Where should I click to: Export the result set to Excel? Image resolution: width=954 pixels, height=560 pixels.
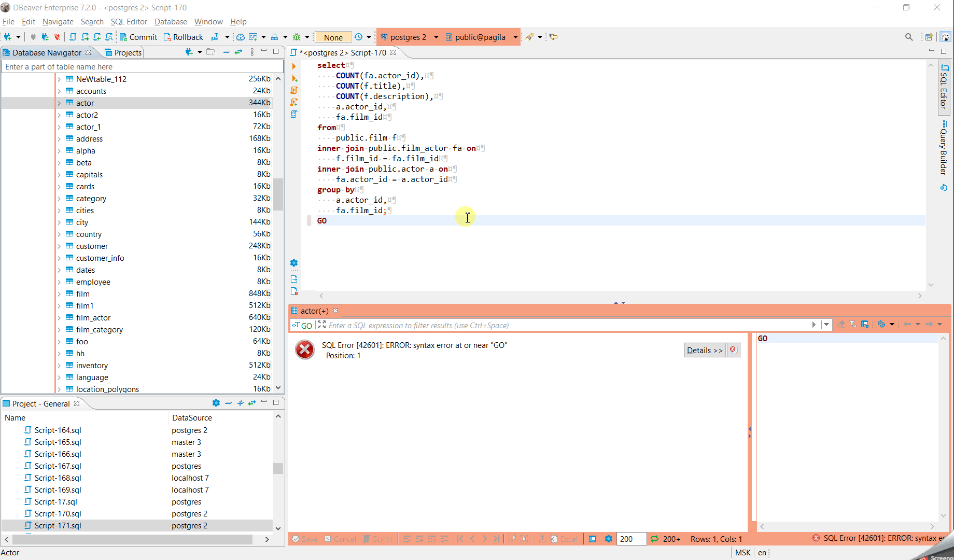tap(565, 539)
